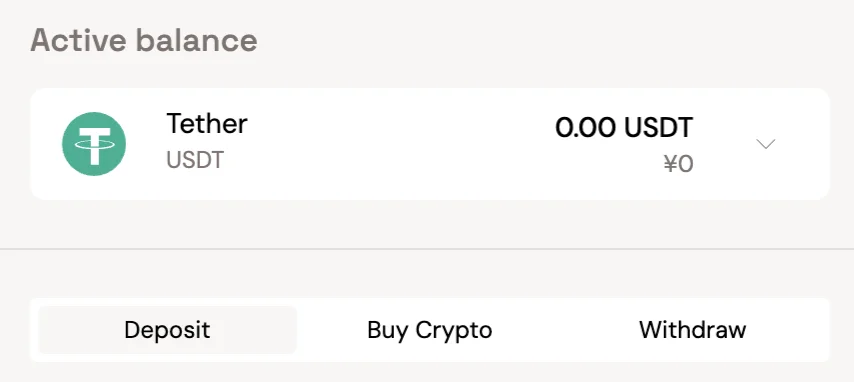The height and width of the screenshot is (382, 854).
Task: Click the Tether asset name
Action: [207, 124]
